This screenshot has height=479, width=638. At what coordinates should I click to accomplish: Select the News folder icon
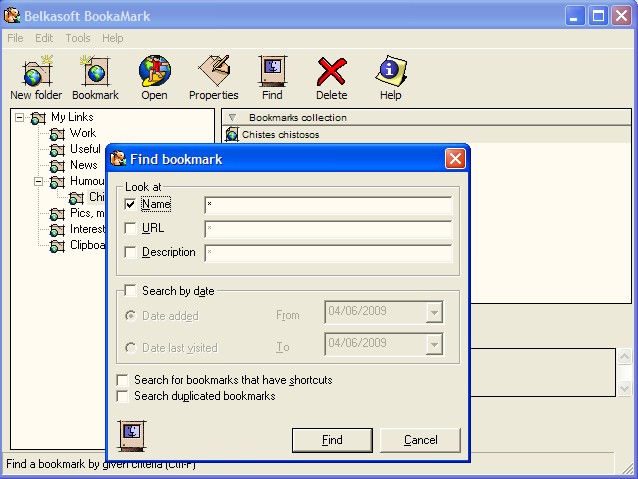tap(57, 166)
